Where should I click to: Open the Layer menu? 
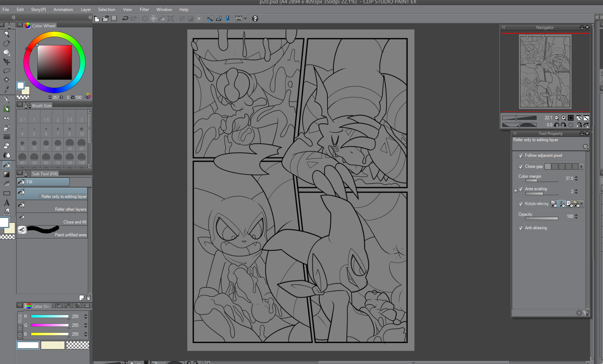coord(86,10)
